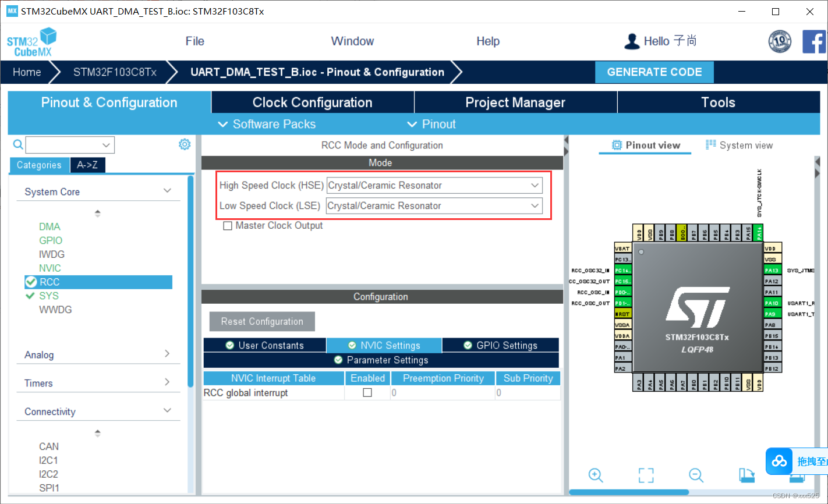
Task: Expand the Pinout dropdown menu
Action: point(431,124)
